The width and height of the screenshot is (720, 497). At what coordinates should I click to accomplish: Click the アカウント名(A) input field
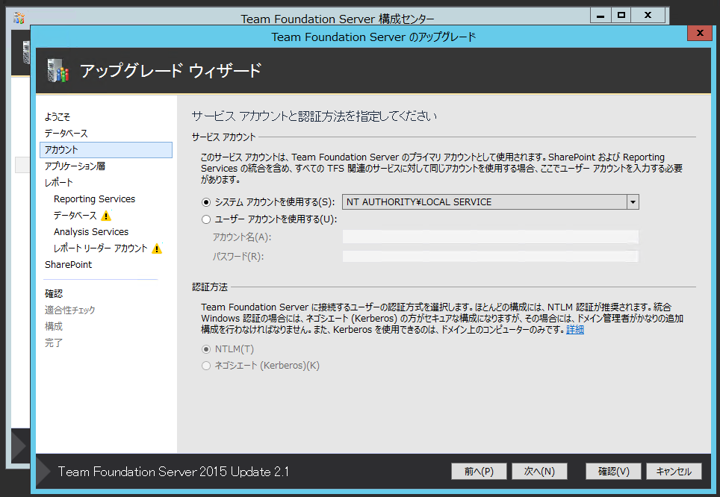click(490, 237)
